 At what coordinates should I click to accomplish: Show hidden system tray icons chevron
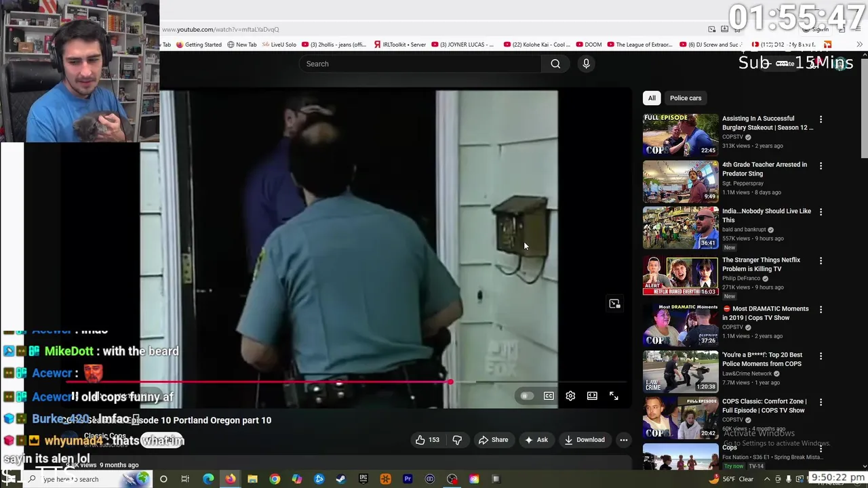(x=768, y=479)
